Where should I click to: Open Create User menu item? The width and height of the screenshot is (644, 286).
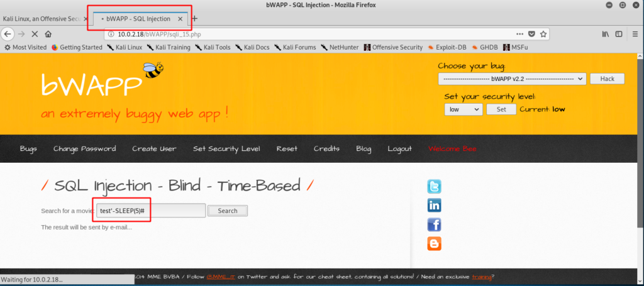click(154, 148)
